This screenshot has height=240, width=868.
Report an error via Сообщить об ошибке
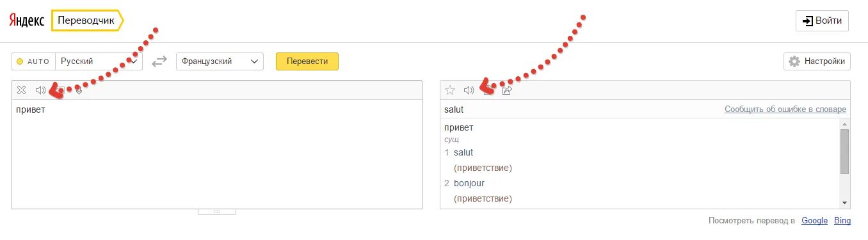pos(785,109)
